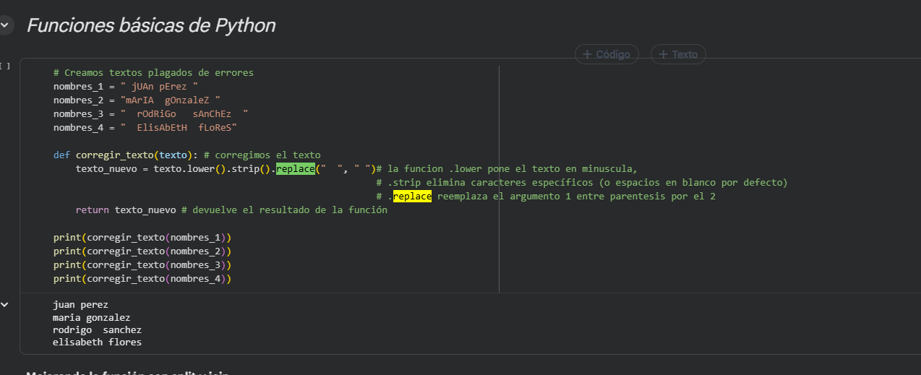The image size is (921, 375).
Task: Click the print(corregir_texto(nombres_4)) line
Action: (142, 279)
